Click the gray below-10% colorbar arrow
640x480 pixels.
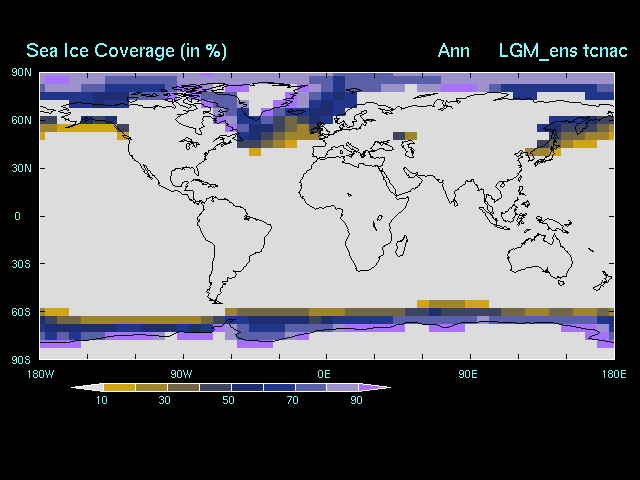[x=87, y=387]
